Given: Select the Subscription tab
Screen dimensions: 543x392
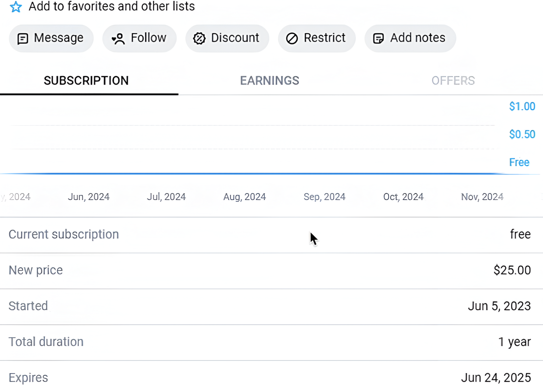Looking at the screenshot, I should tap(86, 81).
